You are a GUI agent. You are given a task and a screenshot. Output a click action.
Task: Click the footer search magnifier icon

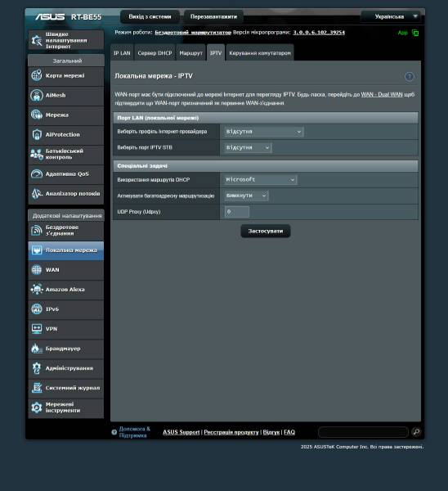pos(416,432)
